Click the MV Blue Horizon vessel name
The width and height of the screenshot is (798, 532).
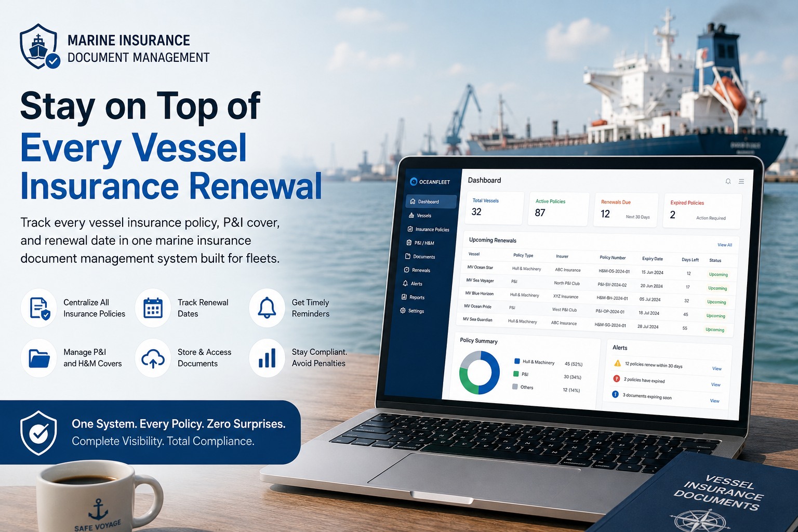[x=479, y=293]
